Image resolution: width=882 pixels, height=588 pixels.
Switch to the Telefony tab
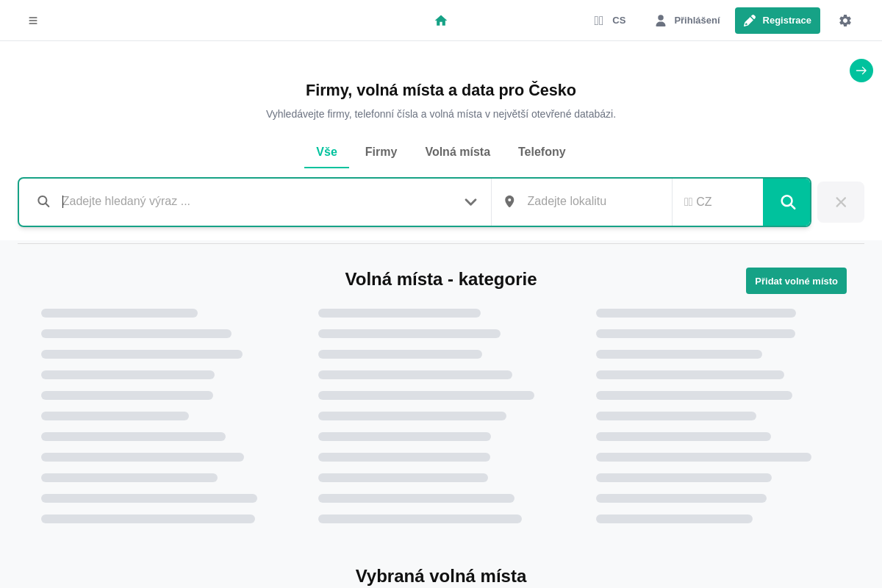click(542, 152)
